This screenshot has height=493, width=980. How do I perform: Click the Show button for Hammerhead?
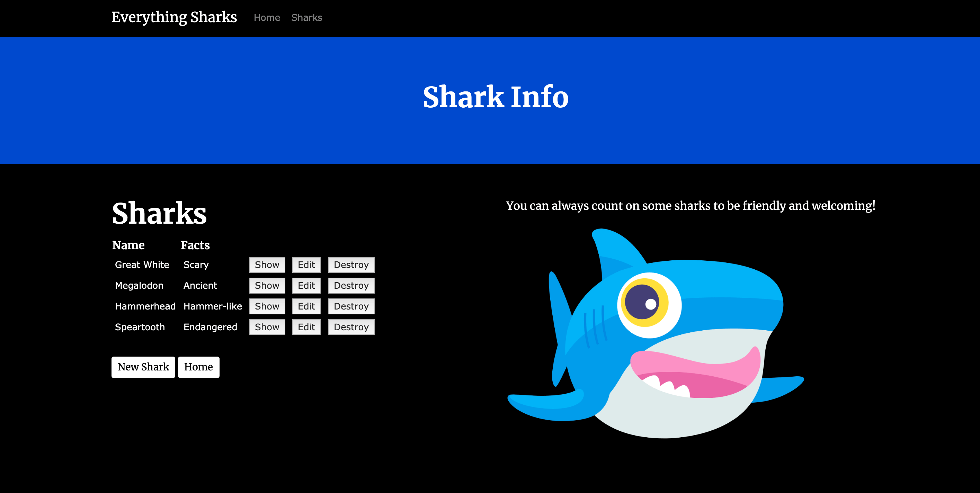[x=267, y=306]
